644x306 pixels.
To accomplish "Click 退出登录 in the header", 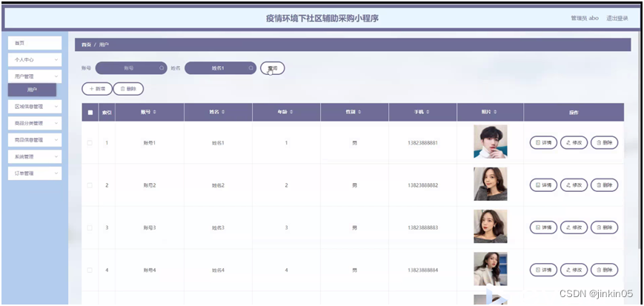I will coord(617,19).
